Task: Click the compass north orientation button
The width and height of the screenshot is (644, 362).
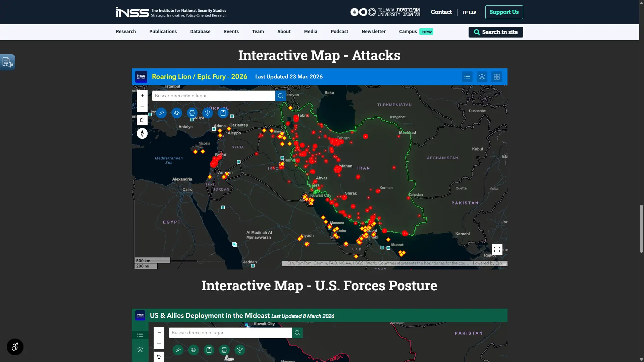Action: (142, 133)
